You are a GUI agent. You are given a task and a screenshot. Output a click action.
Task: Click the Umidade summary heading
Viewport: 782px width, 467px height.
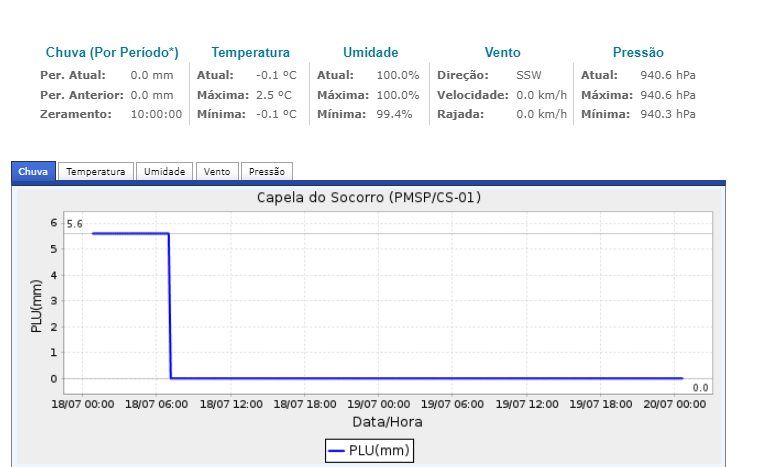[370, 53]
